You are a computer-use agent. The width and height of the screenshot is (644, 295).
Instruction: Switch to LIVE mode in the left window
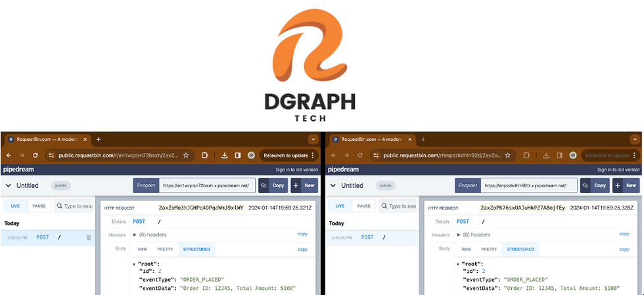(15, 206)
